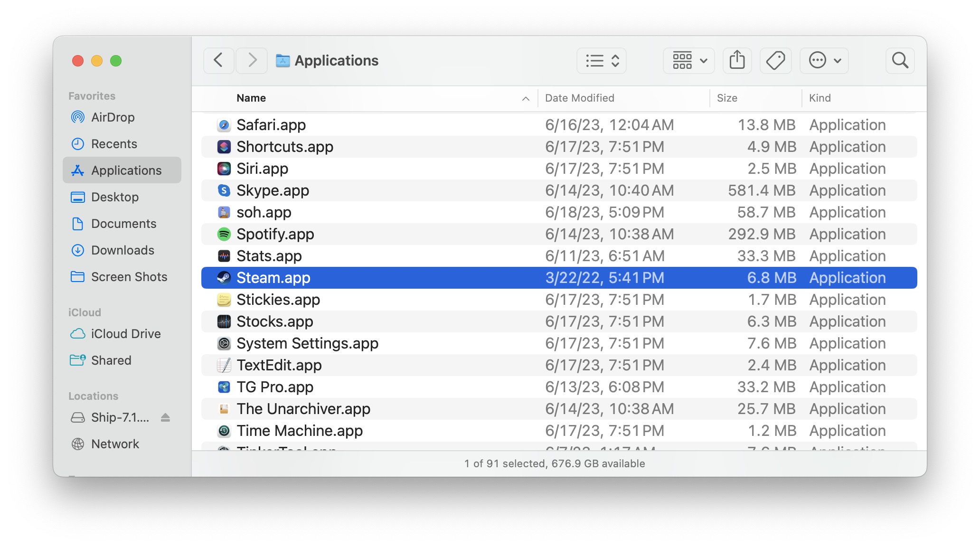This screenshot has width=980, height=547.
Task: Select Recents in the sidebar
Action: point(114,144)
